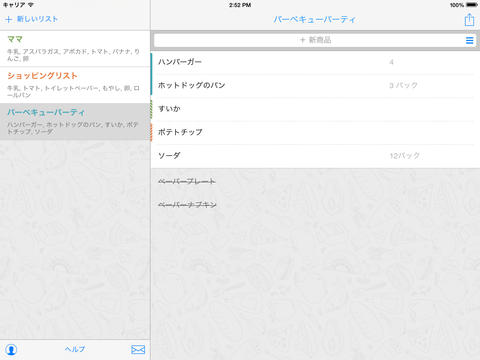480x360 pixels.
Task: Tap the quantity 4 next to ハンバーガー
Action: (x=391, y=62)
